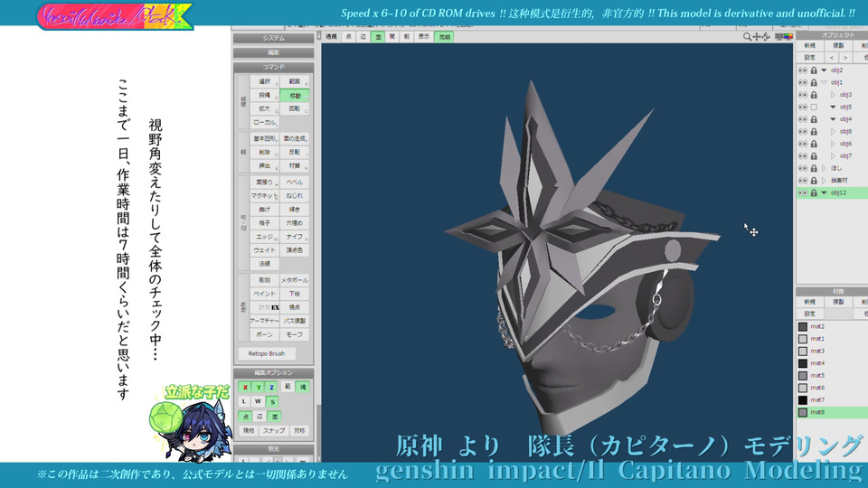The height and width of the screenshot is (488, 868).
Task: Select the 範囲 (Rect) selection command
Action: coord(295,81)
